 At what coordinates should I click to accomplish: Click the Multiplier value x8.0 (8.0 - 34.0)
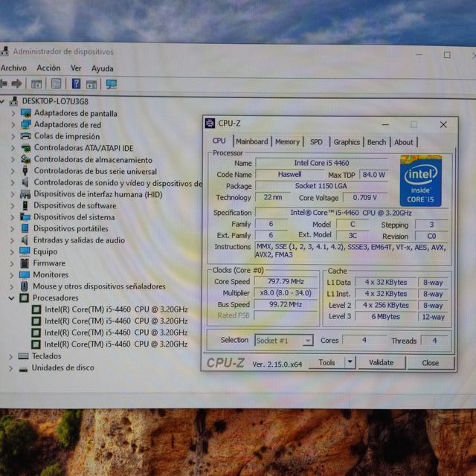coord(286,293)
